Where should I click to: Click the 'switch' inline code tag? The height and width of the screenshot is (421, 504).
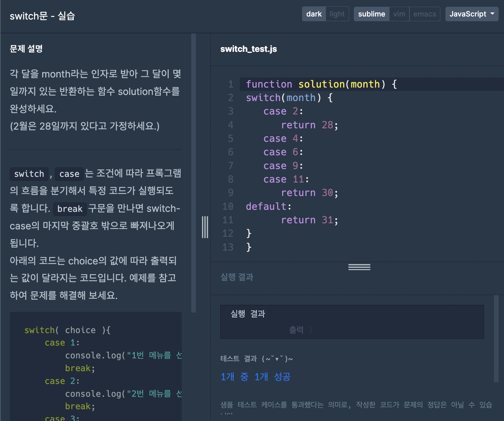click(x=29, y=174)
